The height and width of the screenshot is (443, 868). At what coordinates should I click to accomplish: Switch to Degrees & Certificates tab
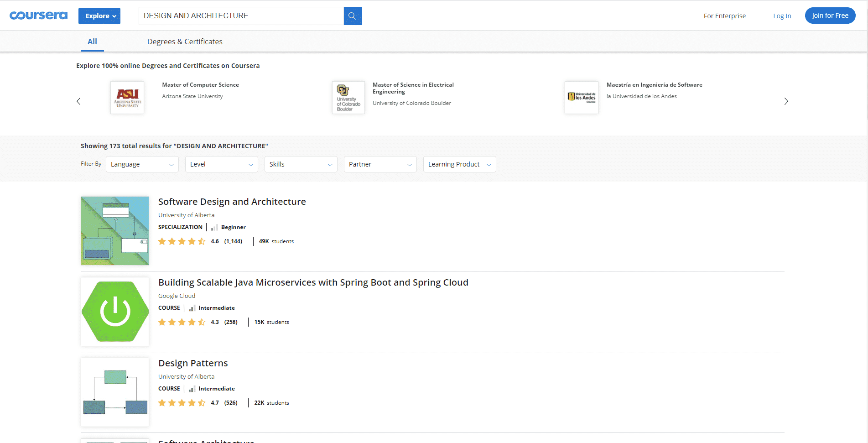pos(185,42)
